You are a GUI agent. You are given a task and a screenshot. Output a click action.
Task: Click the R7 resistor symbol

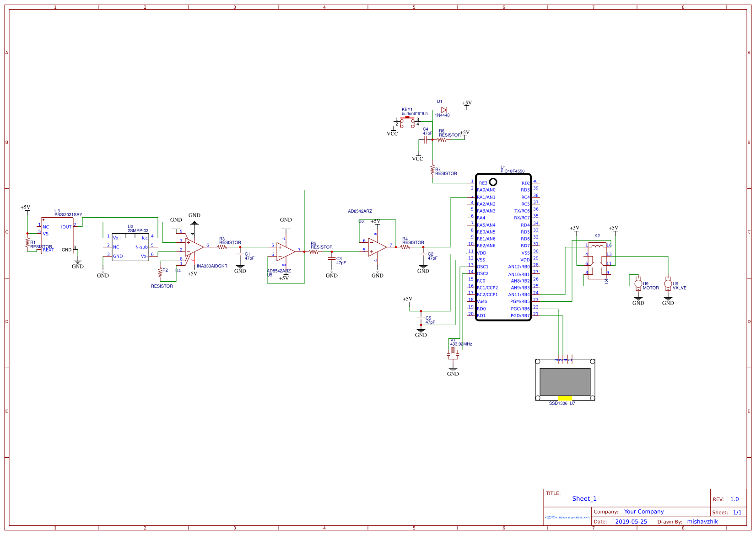click(432, 170)
